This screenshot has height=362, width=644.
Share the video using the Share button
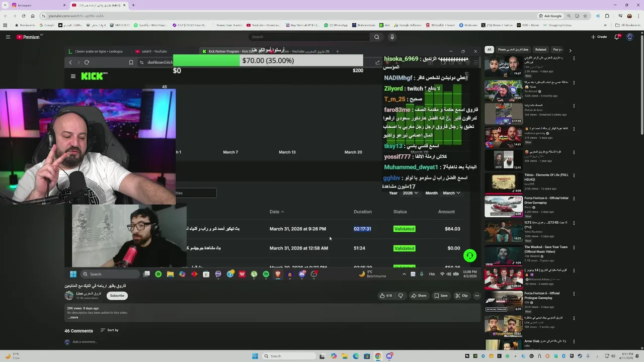click(x=419, y=296)
